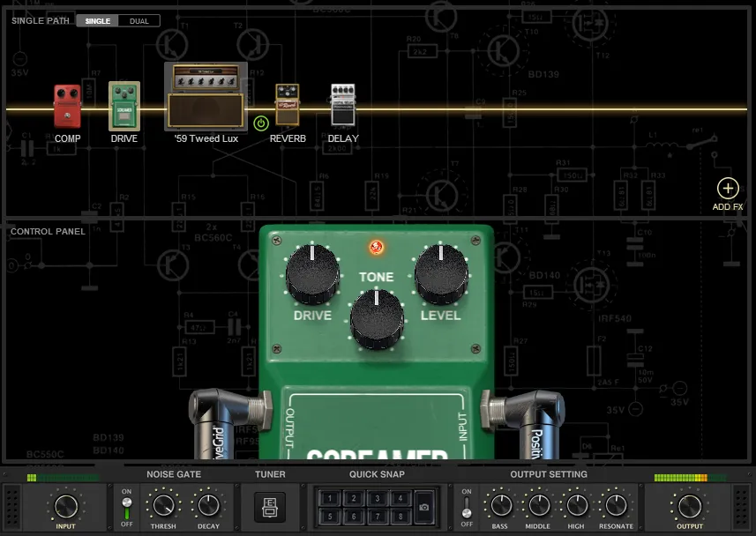Select Quick Snap slot 7
The image size is (756, 536).
click(377, 517)
